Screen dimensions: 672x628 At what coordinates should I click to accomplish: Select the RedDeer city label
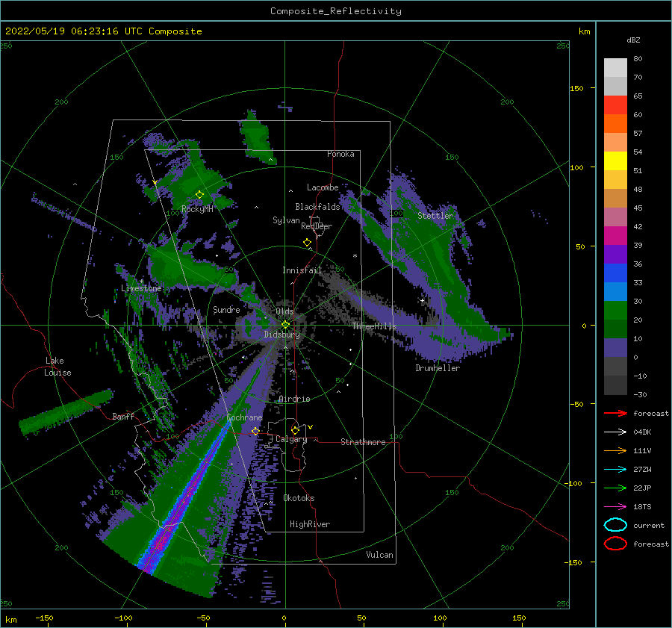point(317,226)
